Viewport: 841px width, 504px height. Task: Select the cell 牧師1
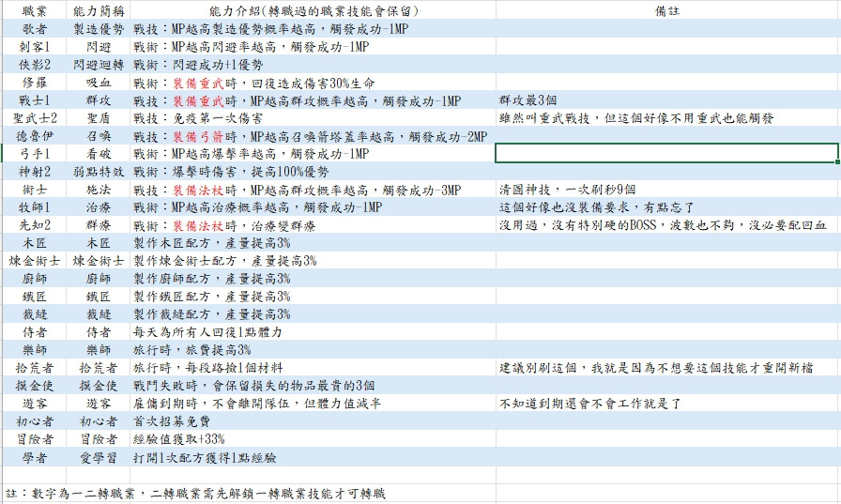35,207
